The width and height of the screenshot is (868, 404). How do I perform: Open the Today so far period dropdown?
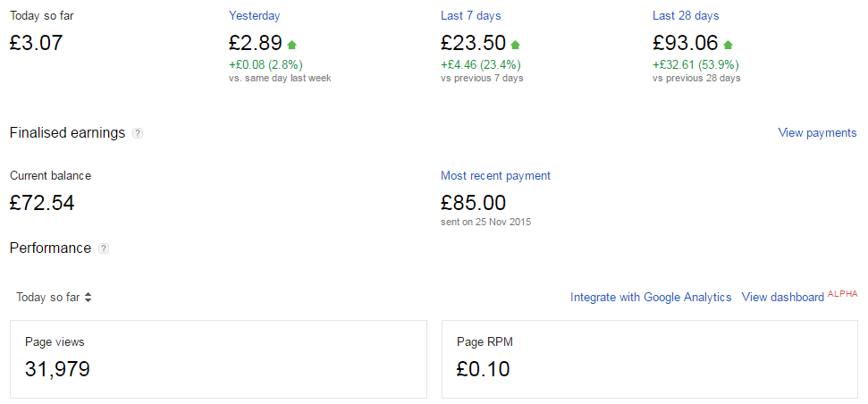tap(54, 297)
